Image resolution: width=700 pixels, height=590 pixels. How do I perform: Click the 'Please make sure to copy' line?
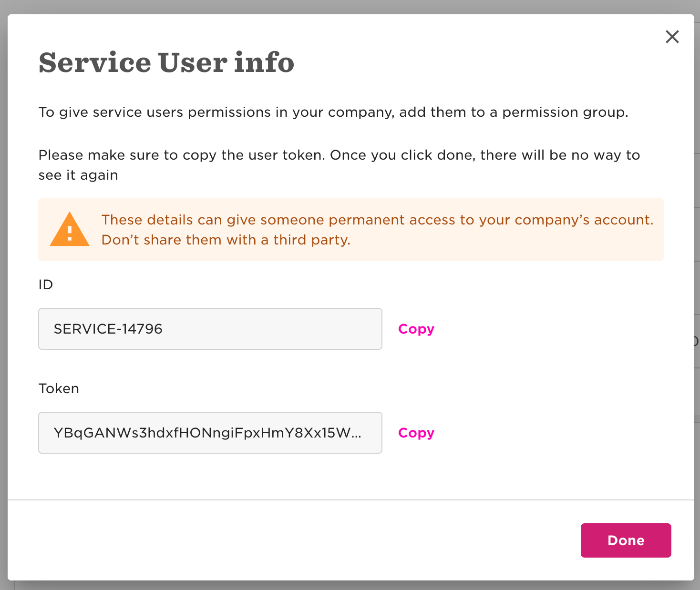[339, 155]
